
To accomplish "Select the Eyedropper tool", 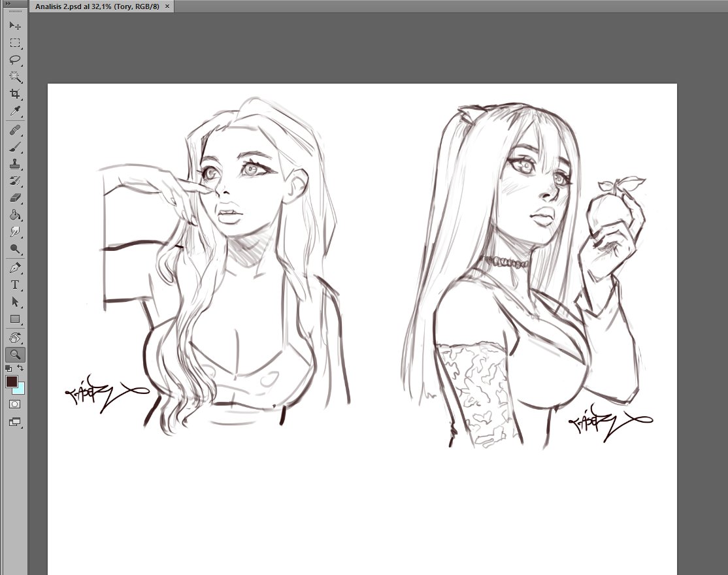I will [x=15, y=111].
